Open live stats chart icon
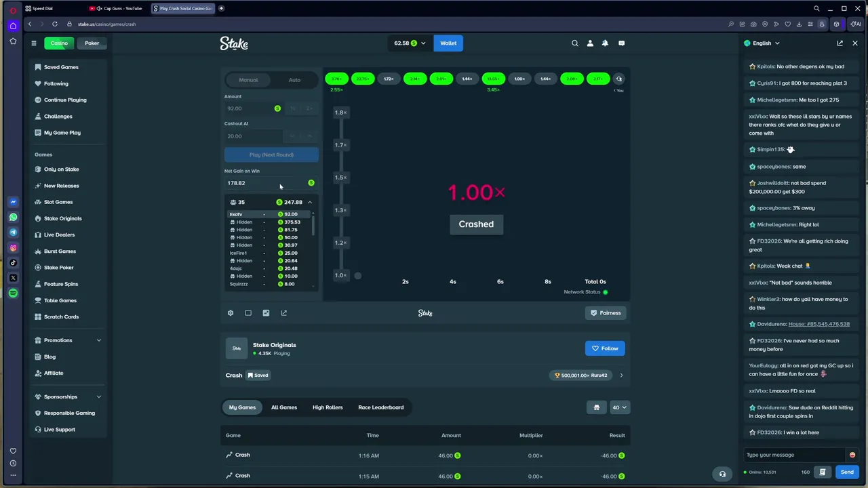 click(266, 313)
